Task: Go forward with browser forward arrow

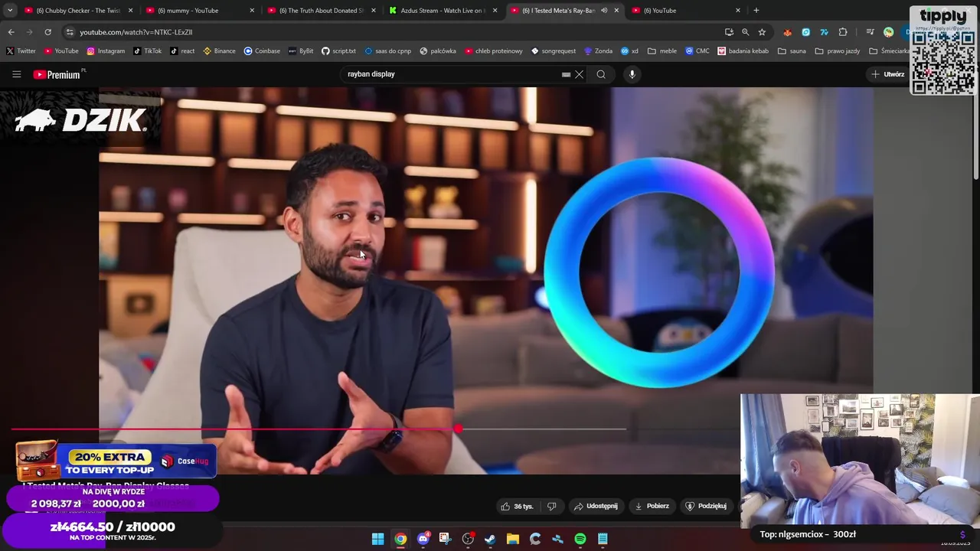Action: click(29, 32)
